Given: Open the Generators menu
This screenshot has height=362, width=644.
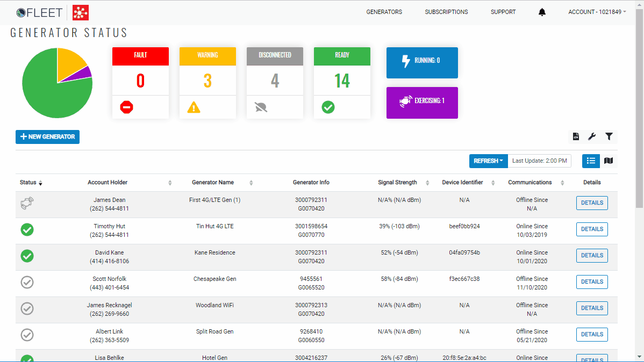Looking at the screenshot, I should click(x=384, y=12).
